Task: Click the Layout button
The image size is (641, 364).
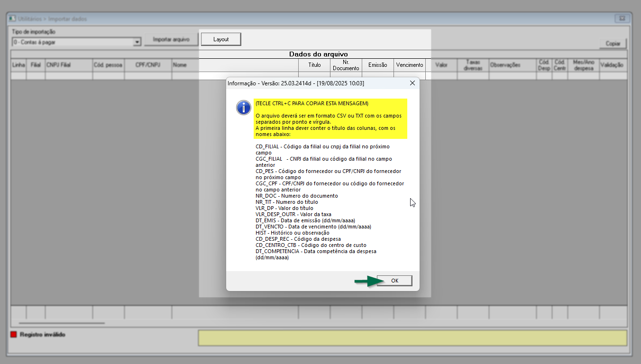Action: click(x=221, y=39)
